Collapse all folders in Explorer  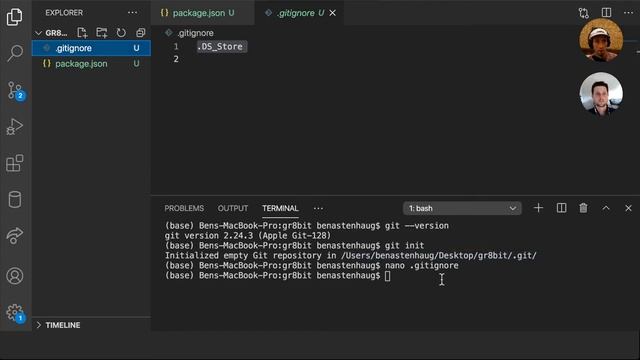[140, 33]
